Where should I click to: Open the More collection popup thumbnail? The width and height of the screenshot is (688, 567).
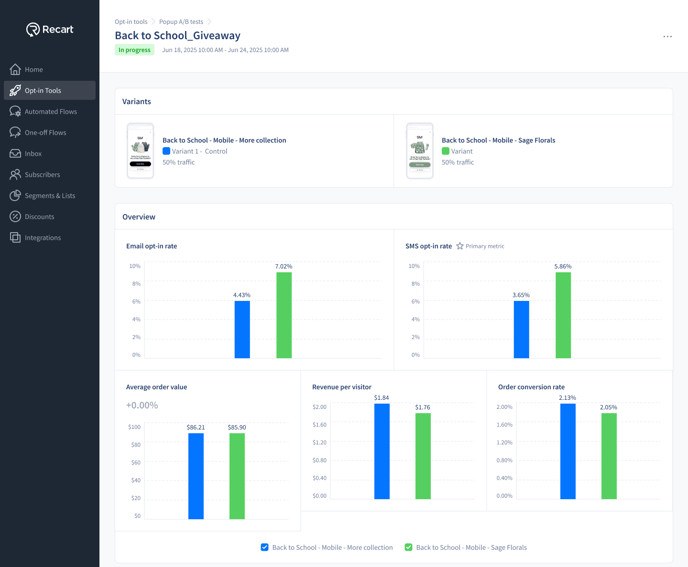tap(140, 151)
